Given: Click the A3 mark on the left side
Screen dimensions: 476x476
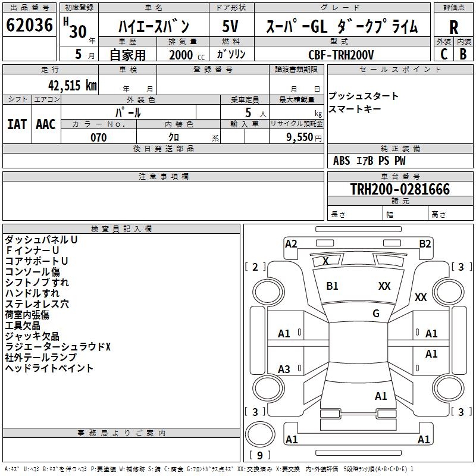Looking at the screenshot, I should coord(284,369).
